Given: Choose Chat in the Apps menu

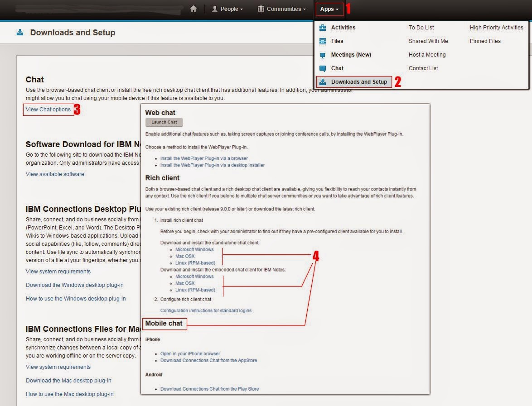Looking at the screenshot, I should [x=337, y=68].
